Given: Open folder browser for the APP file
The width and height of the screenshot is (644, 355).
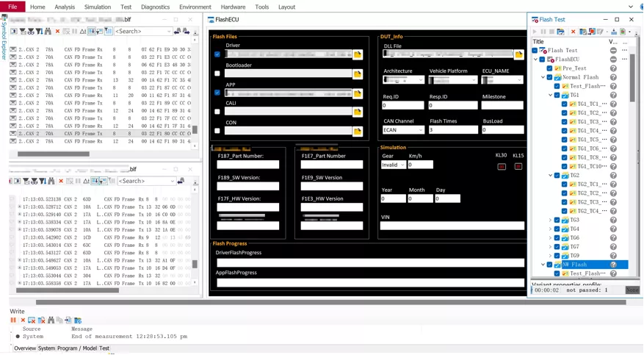Looking at the screenshot, I should [358, 93].
